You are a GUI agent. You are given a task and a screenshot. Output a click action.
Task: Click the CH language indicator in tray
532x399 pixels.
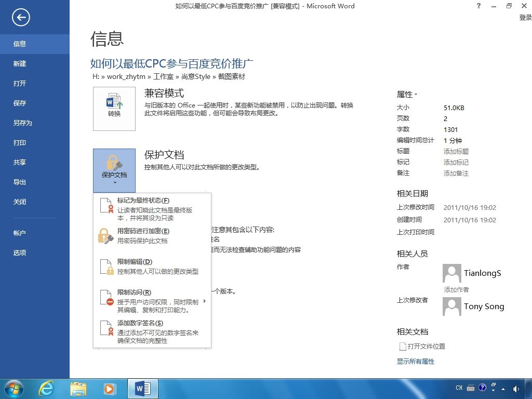pyautogui.click(x=459, y=388)
